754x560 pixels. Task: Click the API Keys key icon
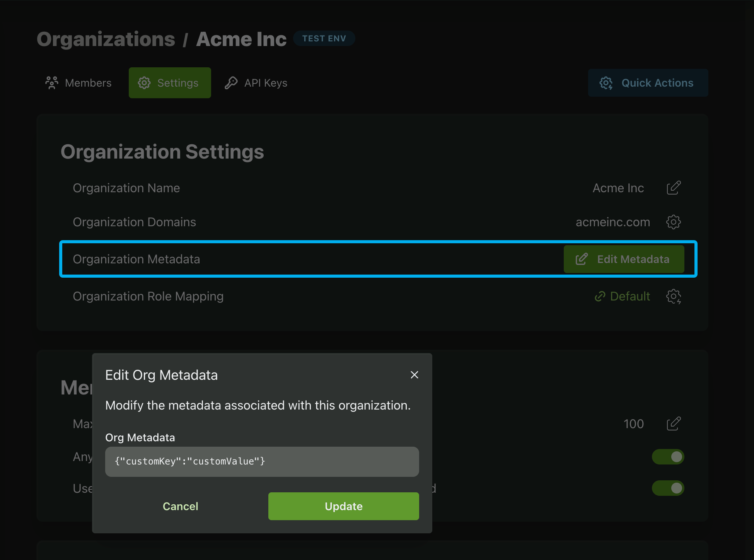tap(231, 83)
